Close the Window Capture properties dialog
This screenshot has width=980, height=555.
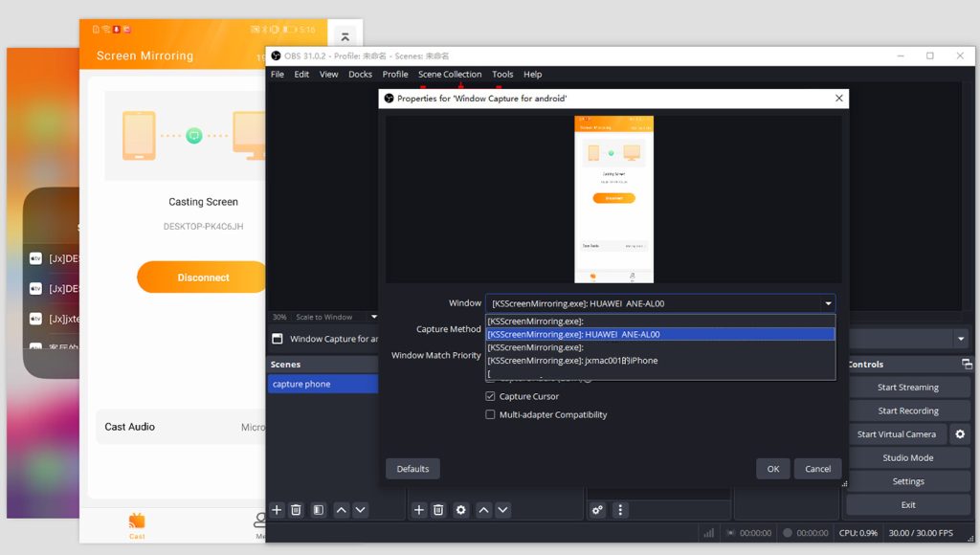(838, 99)
